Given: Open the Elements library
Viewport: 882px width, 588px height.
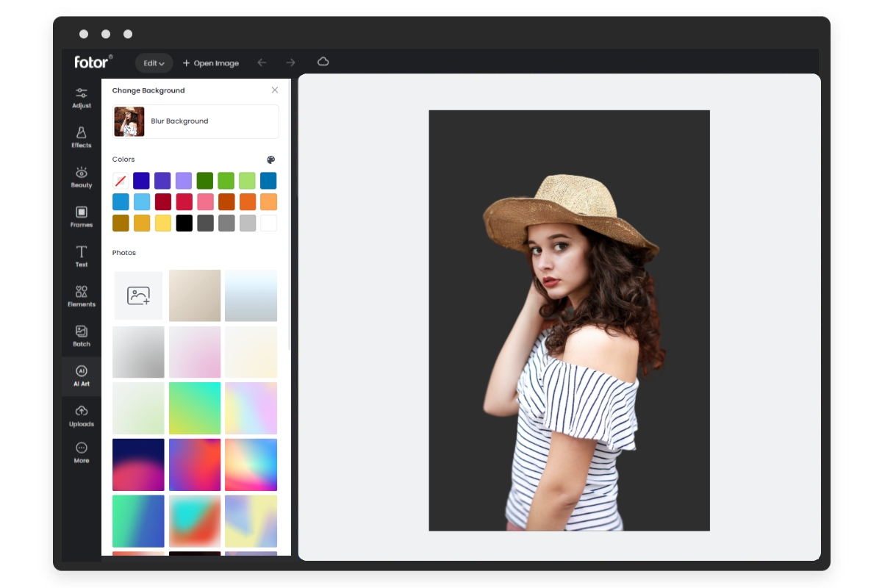Looking at the screenshot, I should [81, 295].
